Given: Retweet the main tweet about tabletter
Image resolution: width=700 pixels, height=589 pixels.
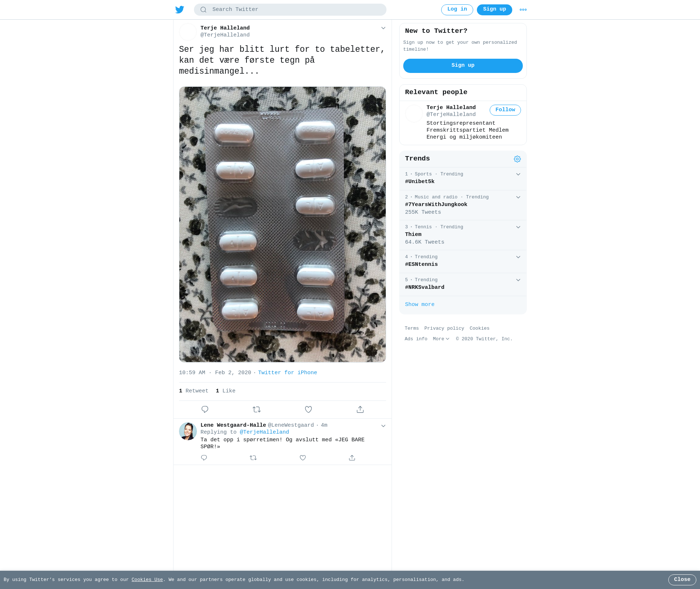Looking at the screenshot, I should tap(257, 410).
